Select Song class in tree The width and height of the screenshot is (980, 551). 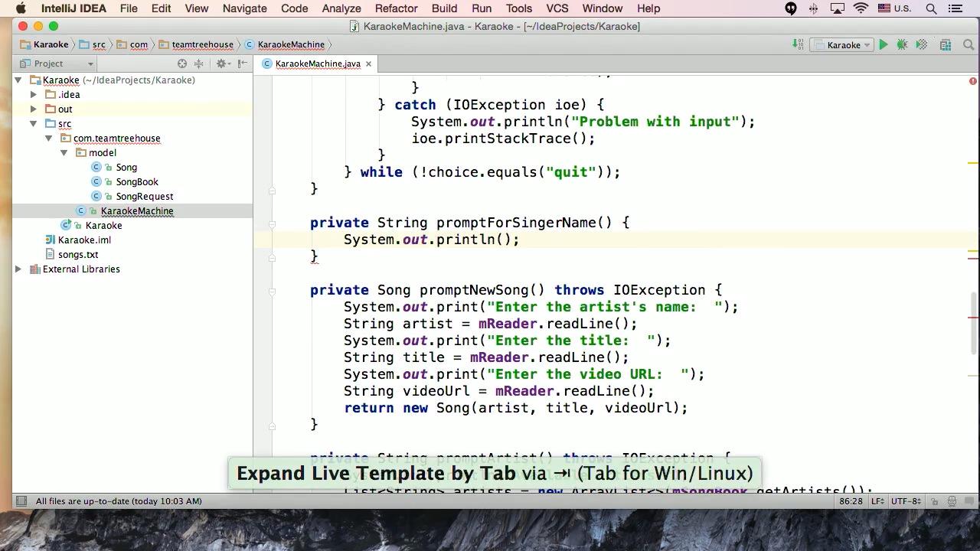coord(126,167)
